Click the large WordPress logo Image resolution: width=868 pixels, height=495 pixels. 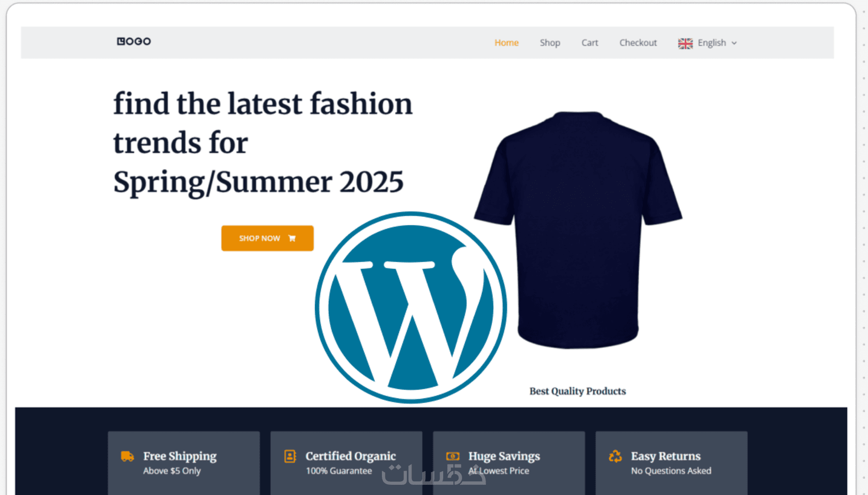point(411,307)
